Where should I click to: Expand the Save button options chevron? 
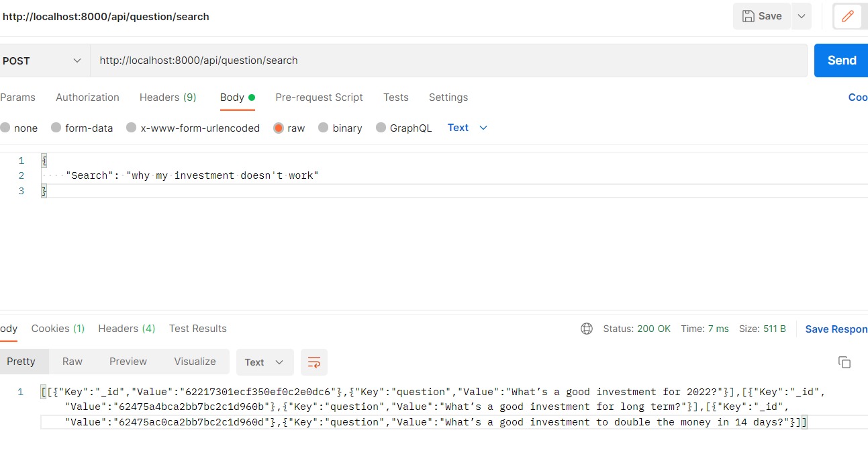pos(800,16)
